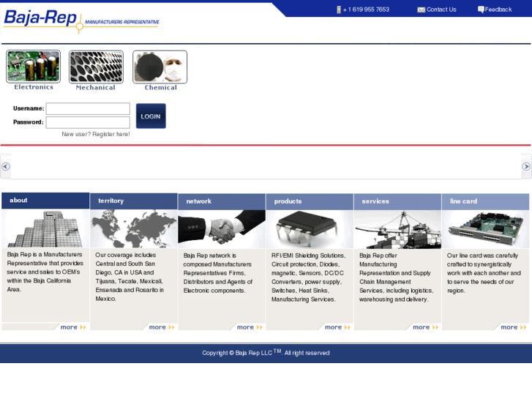
Task: Open the Feedback link
Action: point(498,10)
